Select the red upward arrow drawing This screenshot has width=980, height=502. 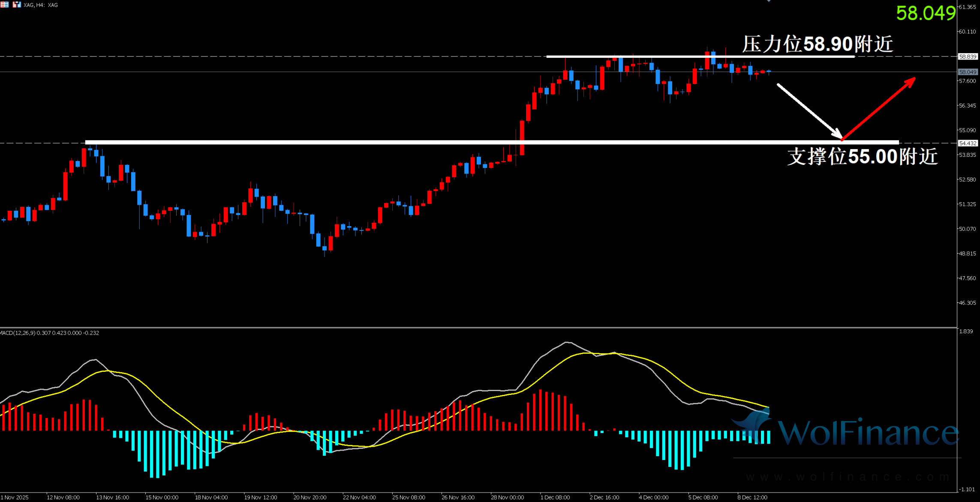[878, 109]
